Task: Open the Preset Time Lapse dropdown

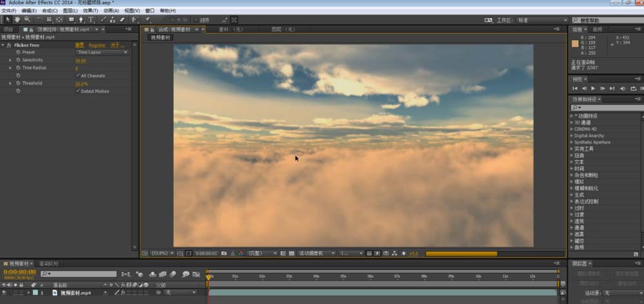Action: point(102,53)
